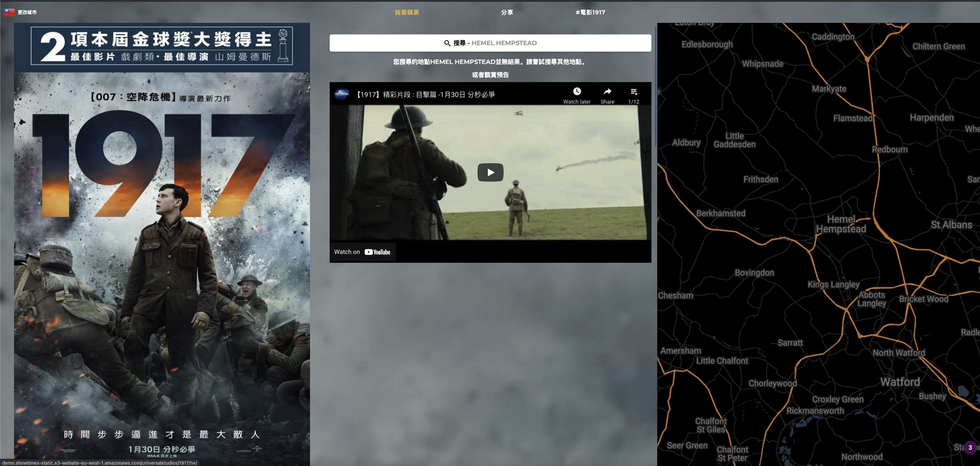980x466 pixels.
Task: Click the Whipsnade map label
Action: 762,64
